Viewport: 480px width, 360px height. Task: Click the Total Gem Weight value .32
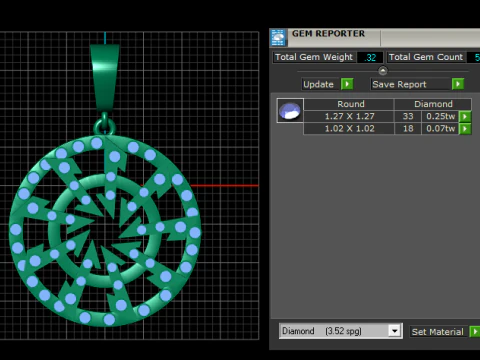click(370, 57)
